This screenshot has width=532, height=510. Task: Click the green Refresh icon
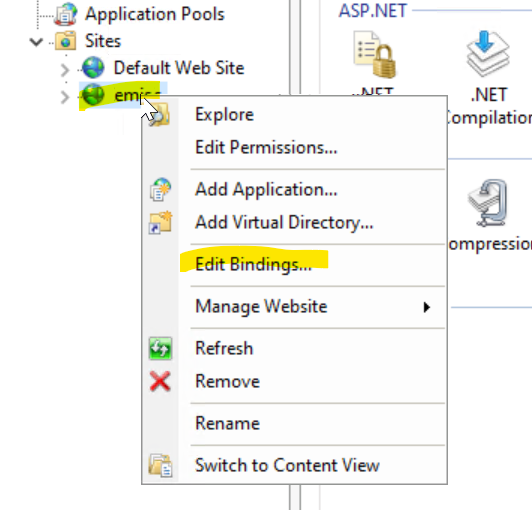[160, 348]
